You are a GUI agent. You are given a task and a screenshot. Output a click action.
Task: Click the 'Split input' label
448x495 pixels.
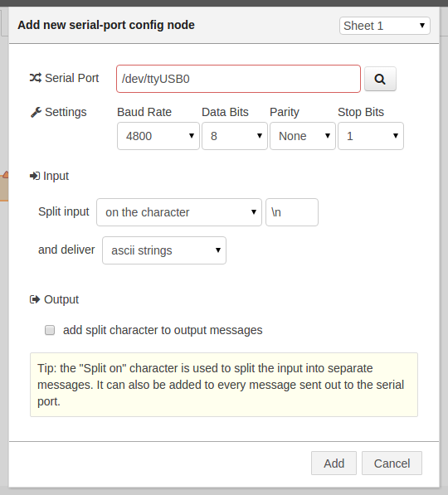(x=64, y=211)
